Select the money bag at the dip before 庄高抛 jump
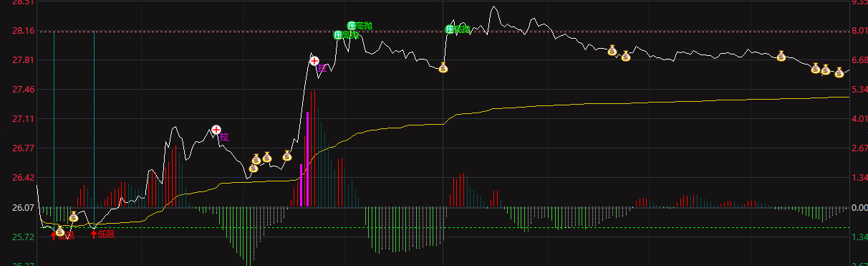Viewport: 868px width, 266px height. tap(443, 68)
